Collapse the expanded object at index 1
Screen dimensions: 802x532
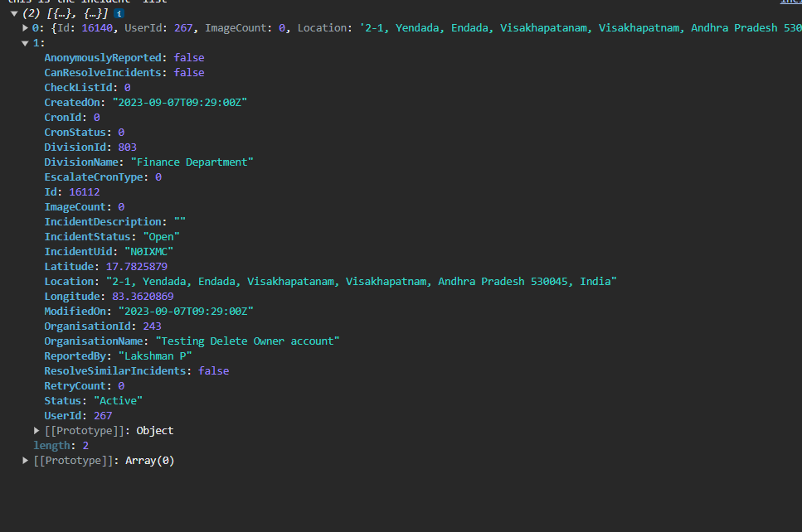[x=26, y=43]
